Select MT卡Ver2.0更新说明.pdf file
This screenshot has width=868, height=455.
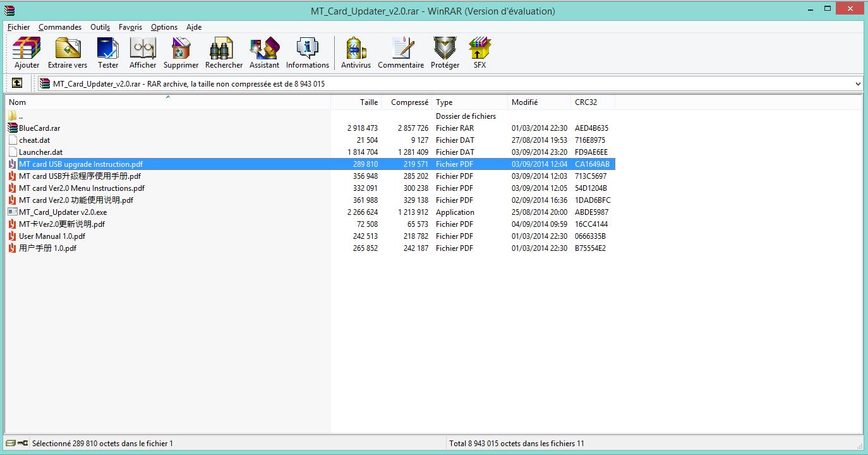click(x=62, y=224)
